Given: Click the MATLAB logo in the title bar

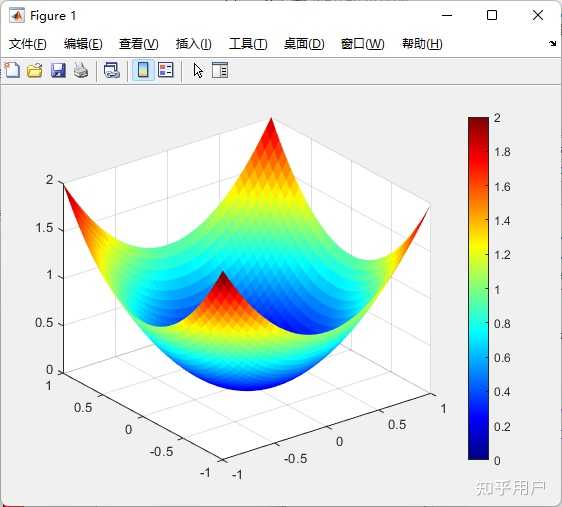Looking at the screenshot, I should pos(17,15).
